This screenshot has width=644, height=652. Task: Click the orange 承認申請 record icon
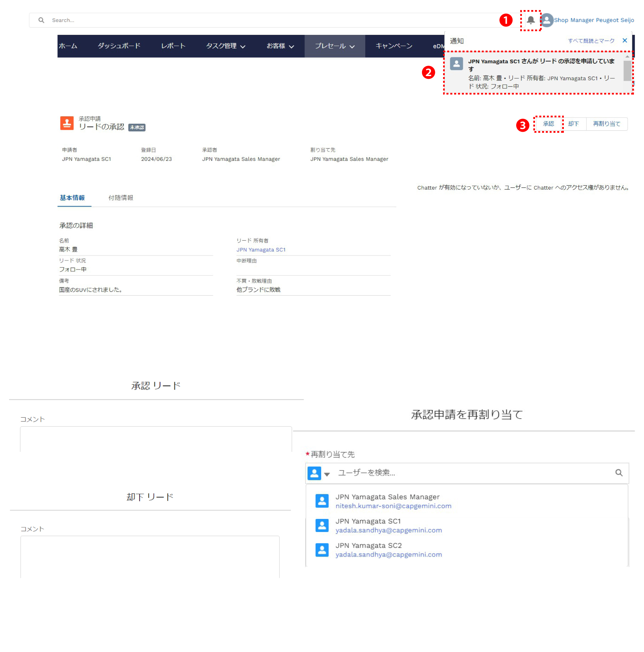pos(67,123)
